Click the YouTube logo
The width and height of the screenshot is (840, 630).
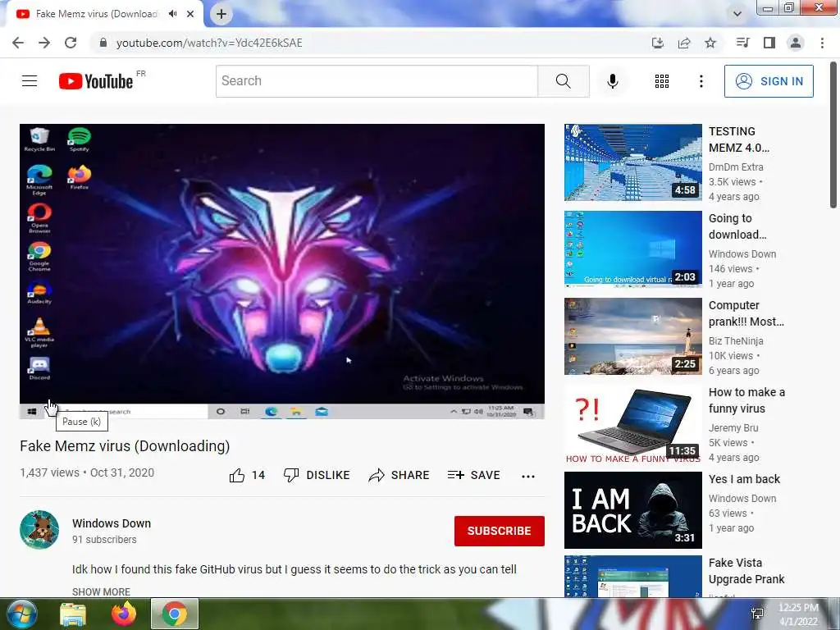(x=96, y=81)
